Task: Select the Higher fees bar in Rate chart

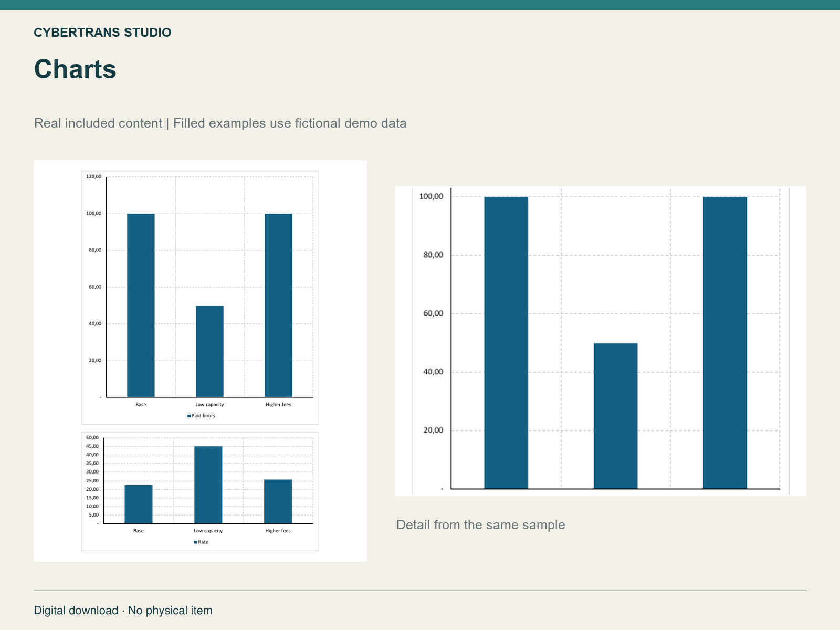Action: tap(278, 501)
